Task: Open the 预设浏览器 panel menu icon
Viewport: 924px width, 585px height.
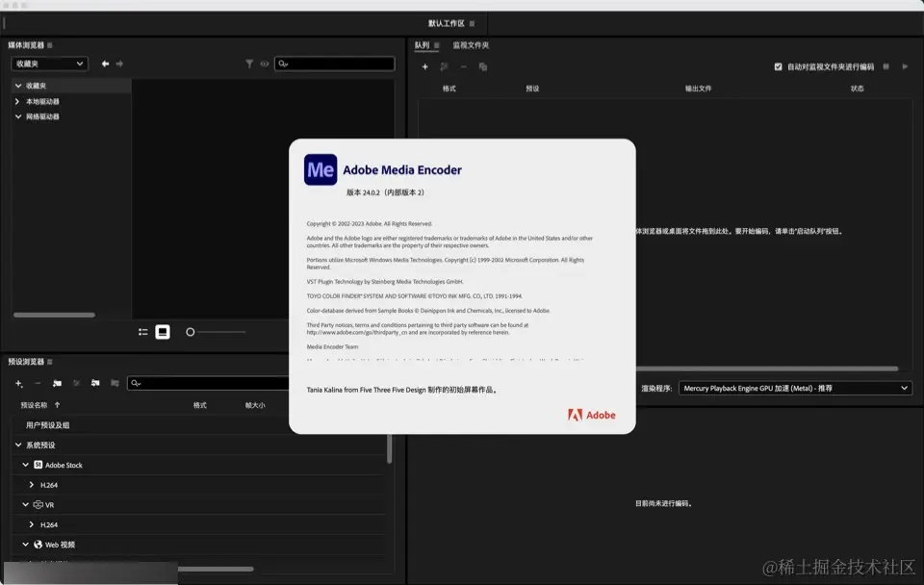Action: [50, 362]
